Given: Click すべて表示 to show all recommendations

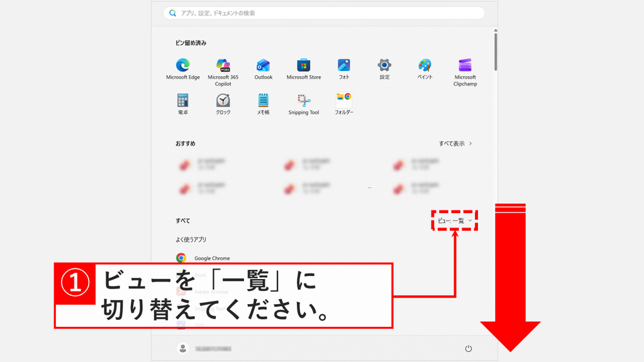Looking at the screenshot, I should click(455, 144).
